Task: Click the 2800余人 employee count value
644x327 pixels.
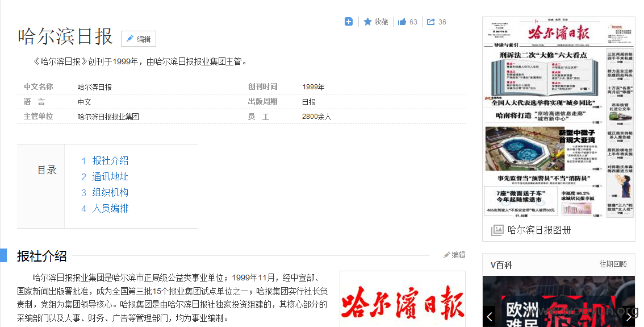Action: [317, 117]
